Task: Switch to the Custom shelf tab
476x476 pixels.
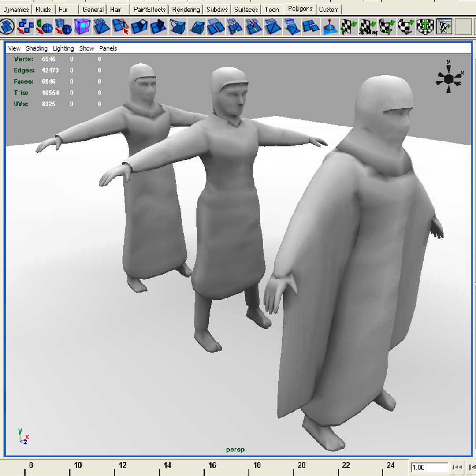Action: tap(329, 10)
